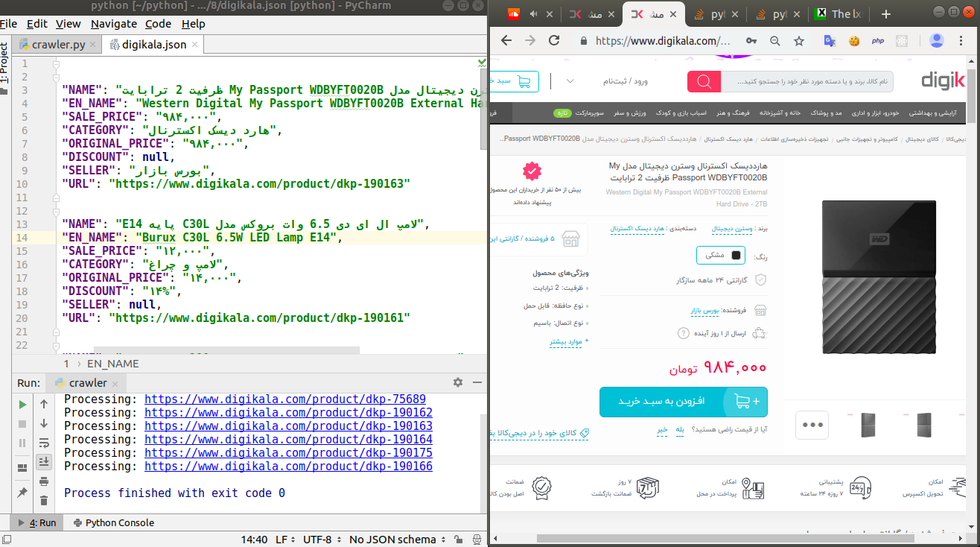Click the zoom magnifier icon in the address bar

775,40
